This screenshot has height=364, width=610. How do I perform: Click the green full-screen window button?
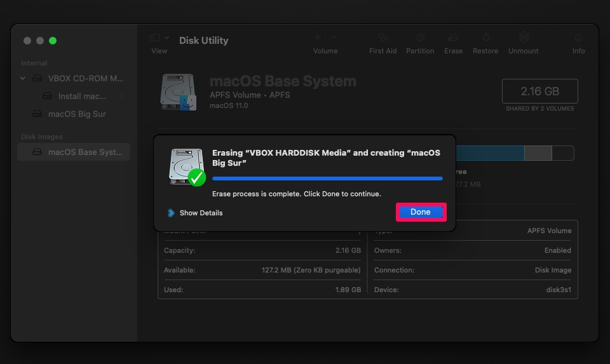click(53, 41)
